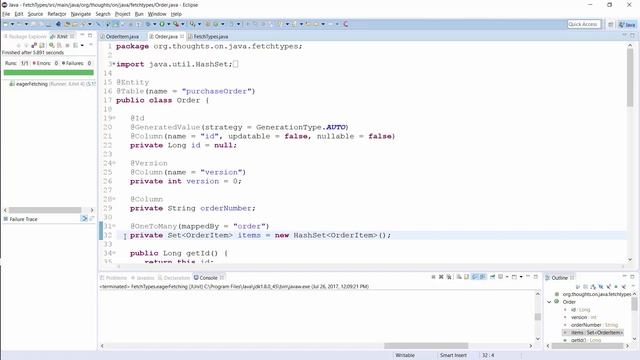Click JUnit rerun failed tests first icon
The image size is (640, 360).
(x=59, y=45)
